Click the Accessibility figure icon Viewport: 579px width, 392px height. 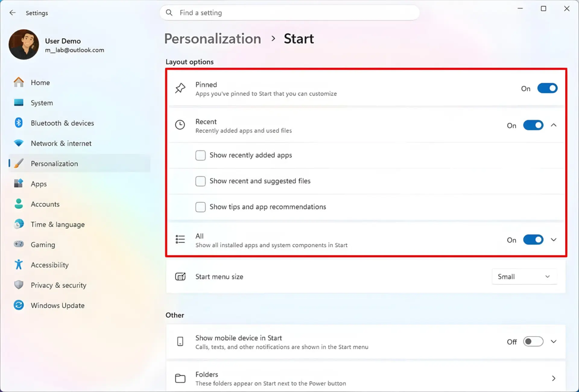19,265
